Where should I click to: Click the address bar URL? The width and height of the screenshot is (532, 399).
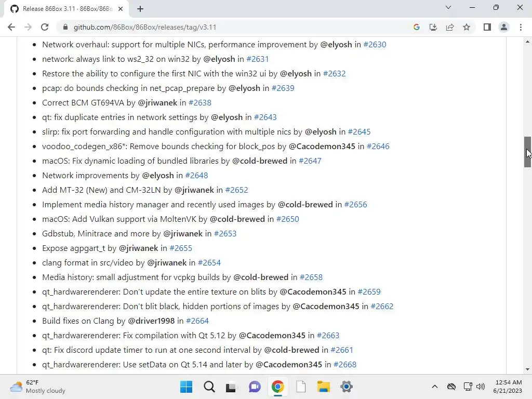click(145, 27)
